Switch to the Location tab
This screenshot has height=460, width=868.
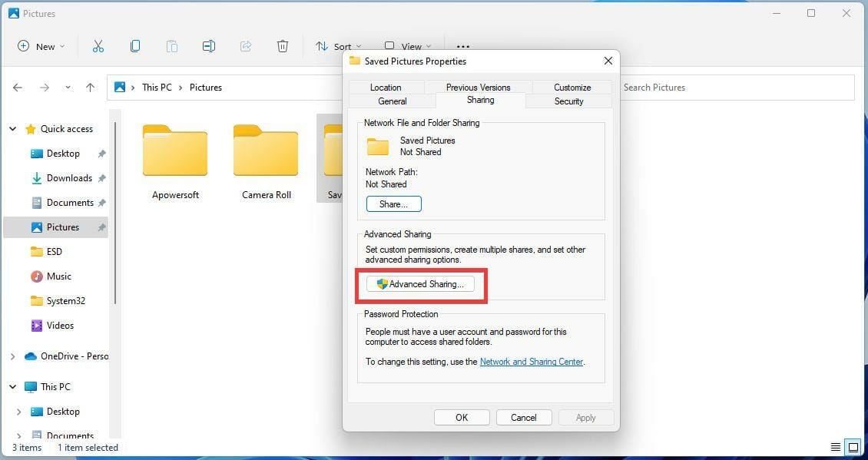[386, 88]
